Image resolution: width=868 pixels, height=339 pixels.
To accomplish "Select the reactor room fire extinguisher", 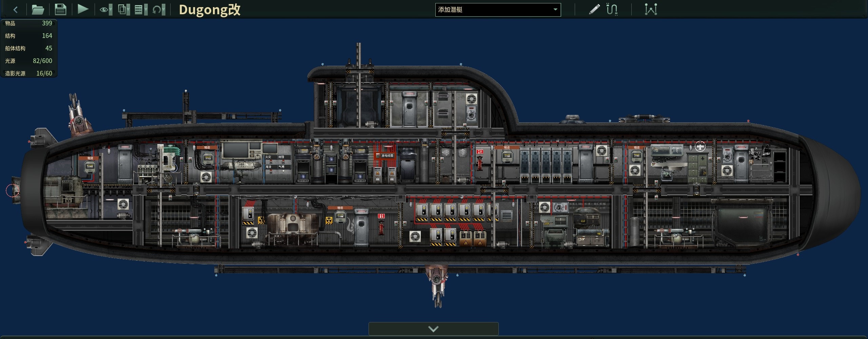I will (x=381, y=227).
